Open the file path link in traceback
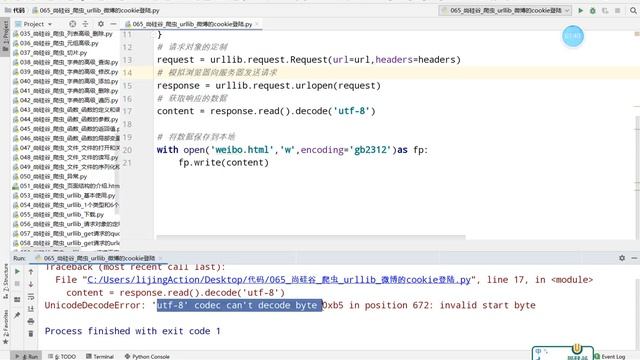The width and height of the screenshot is (640, 360). click(x=279, y=280)
